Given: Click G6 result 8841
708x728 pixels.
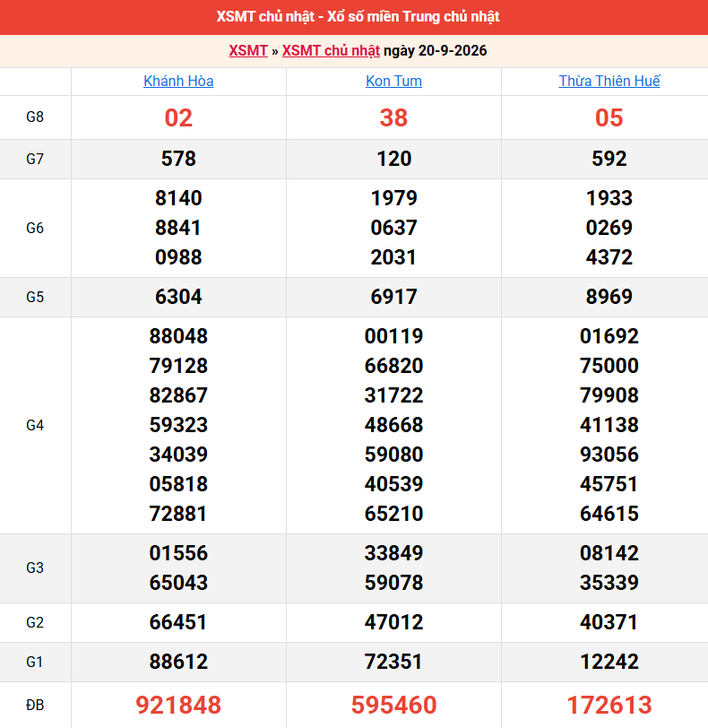Looking at the screenshot, I should tap(178, 228).
